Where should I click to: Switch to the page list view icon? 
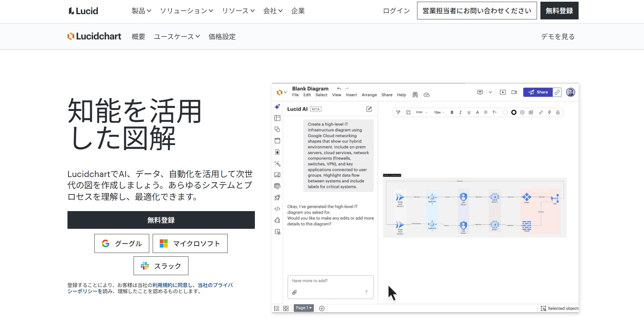(x=277, y=308)
